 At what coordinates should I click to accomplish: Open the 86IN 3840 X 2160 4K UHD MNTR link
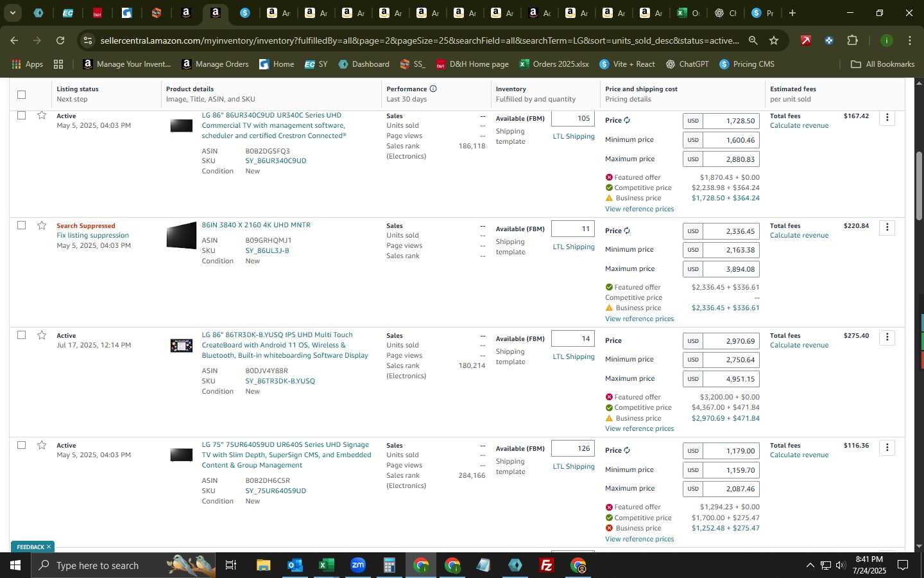(x=256, y=225)
